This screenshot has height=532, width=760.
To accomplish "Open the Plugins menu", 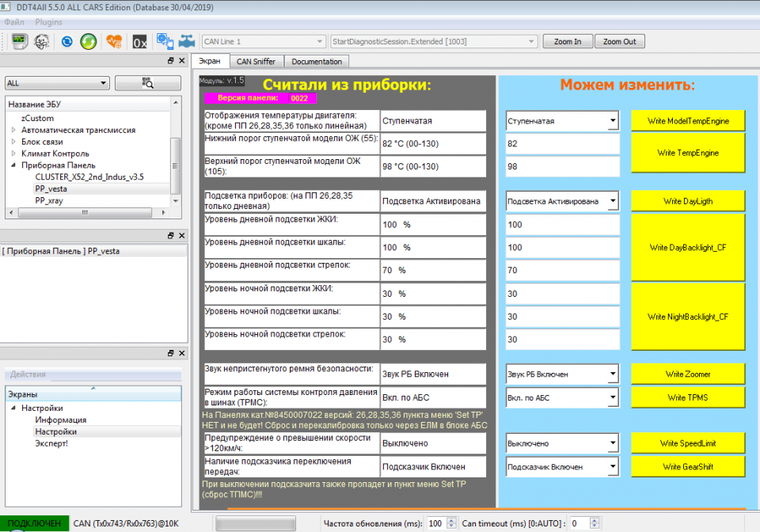I will [48, 22].
